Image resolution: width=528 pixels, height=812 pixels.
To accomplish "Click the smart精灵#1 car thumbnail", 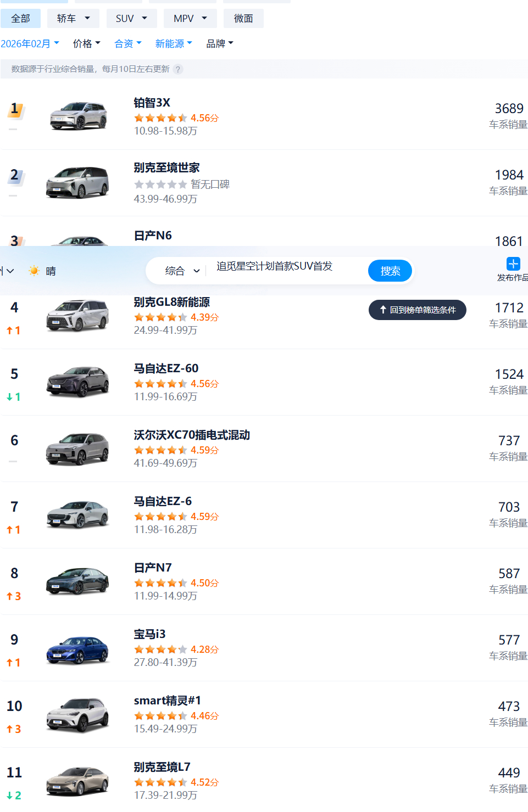I will click(x=77, y=715).
